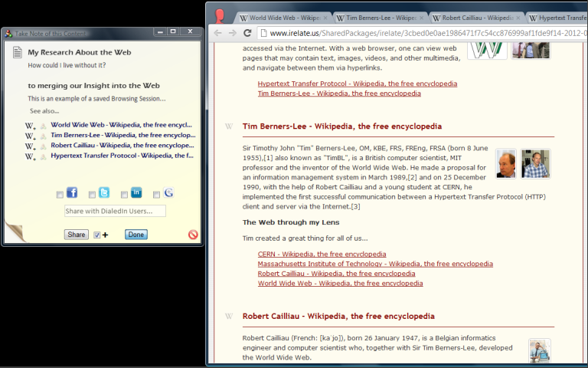Open World Wide Web link under Tim section
The image size is (588, 368).
point(340,284)
